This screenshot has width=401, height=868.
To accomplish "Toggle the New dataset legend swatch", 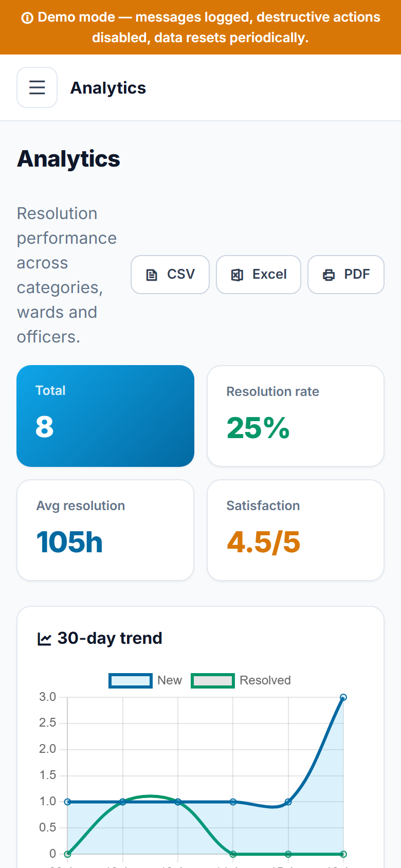I will (131, 680).
